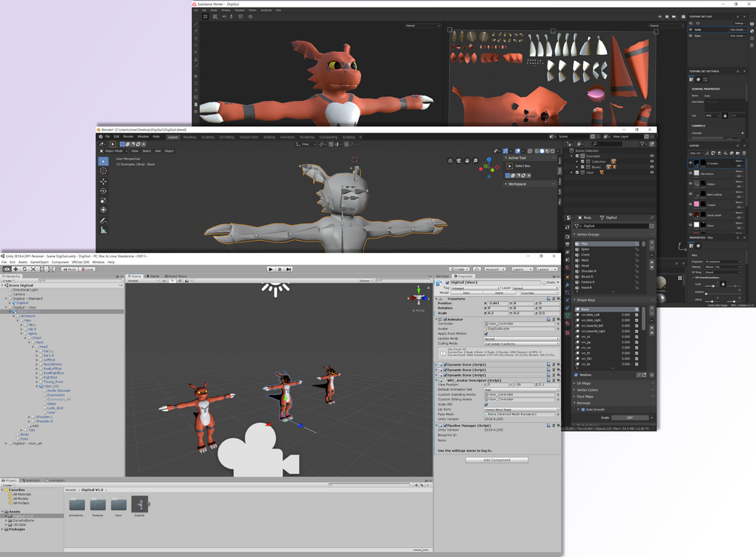This screenshot has width=756, height=557.
Task: Pick Blender's Transform tool
Action: tap(103, 210)
